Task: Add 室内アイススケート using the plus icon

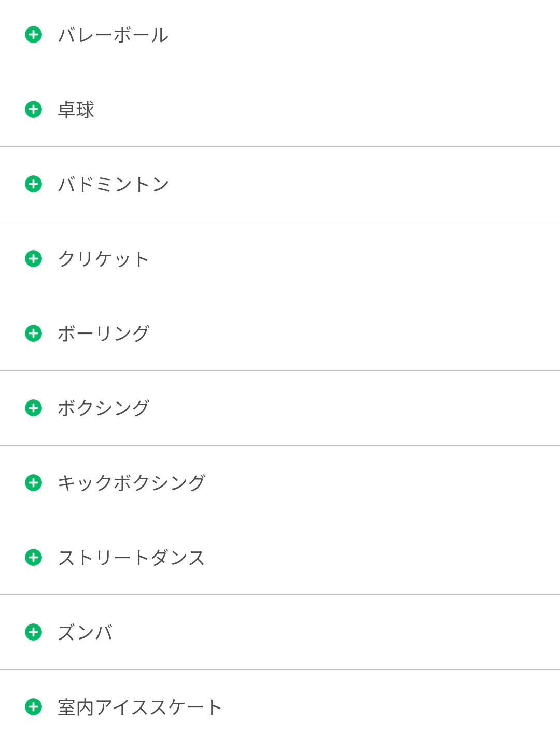Action: [x=33, y=707]
